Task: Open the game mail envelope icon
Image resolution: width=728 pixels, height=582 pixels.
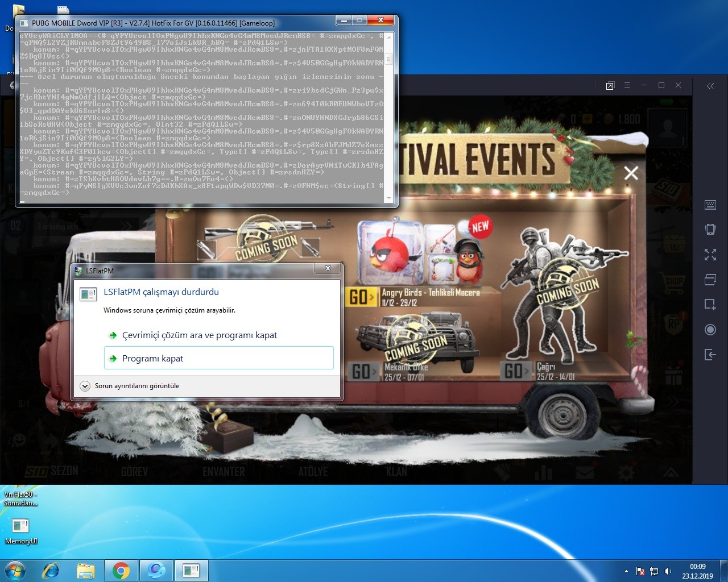Action: (584, 472)
